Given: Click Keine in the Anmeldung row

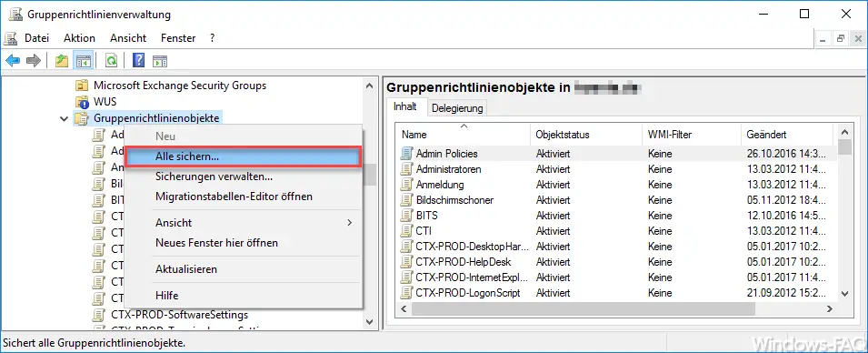Looking at the screenshot, I should [x=660, y=185].
